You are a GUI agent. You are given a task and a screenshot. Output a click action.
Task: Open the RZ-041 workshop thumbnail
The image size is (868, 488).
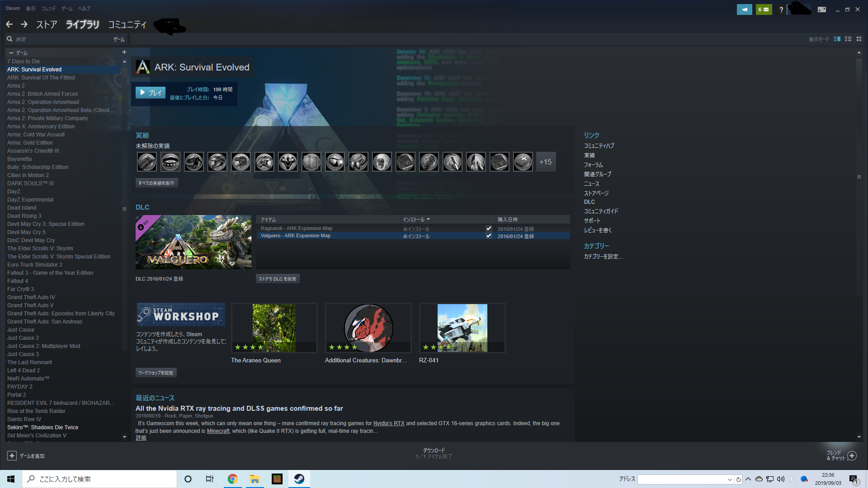point(462,328)
